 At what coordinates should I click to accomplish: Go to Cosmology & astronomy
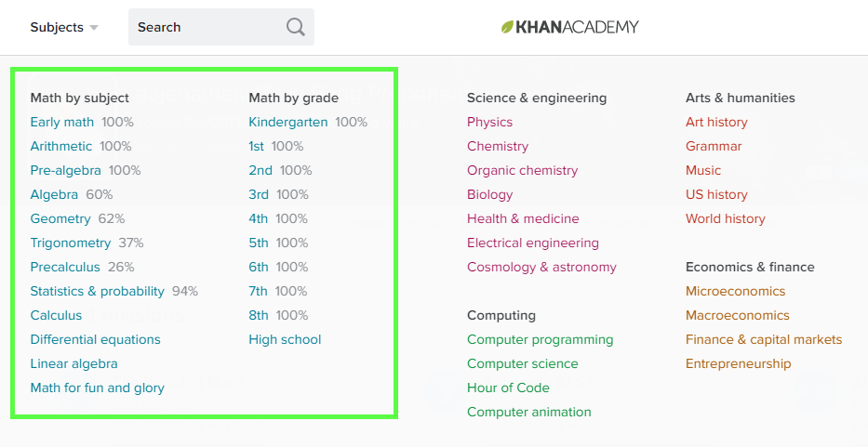[x=541, y=267]
